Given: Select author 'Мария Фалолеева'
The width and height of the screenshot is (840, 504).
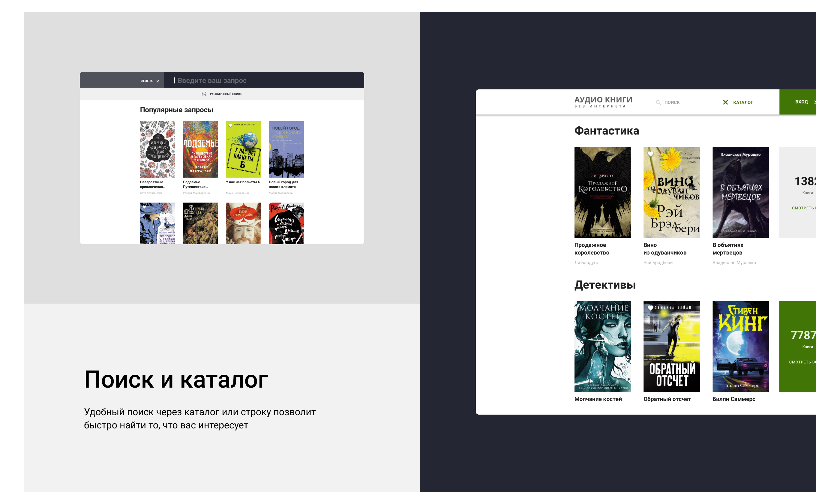Looking at the screenshot, I should (x=281, y=193).
